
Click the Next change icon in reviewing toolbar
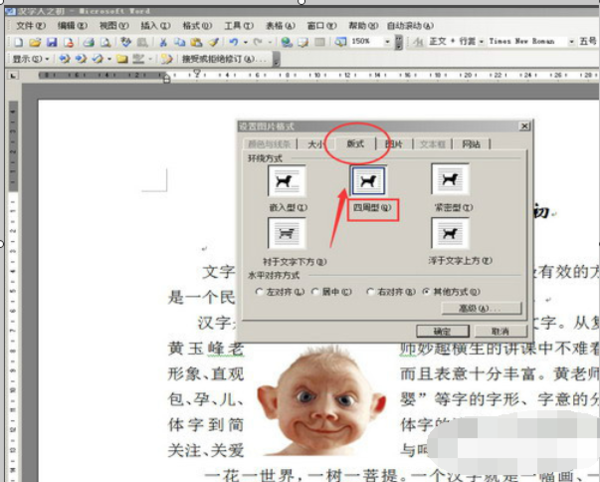point(81,59)
